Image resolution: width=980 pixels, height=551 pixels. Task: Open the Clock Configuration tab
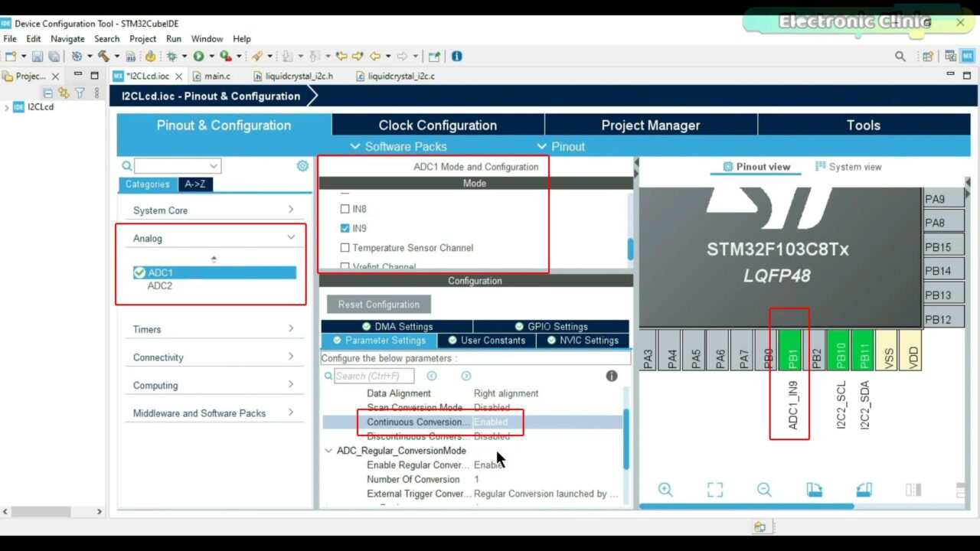pyautogui.click(x=438, y=126)
